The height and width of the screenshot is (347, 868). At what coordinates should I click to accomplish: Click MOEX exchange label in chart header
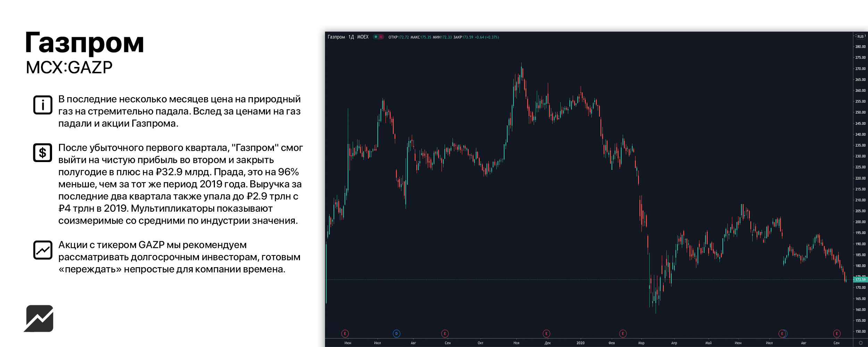363,37
